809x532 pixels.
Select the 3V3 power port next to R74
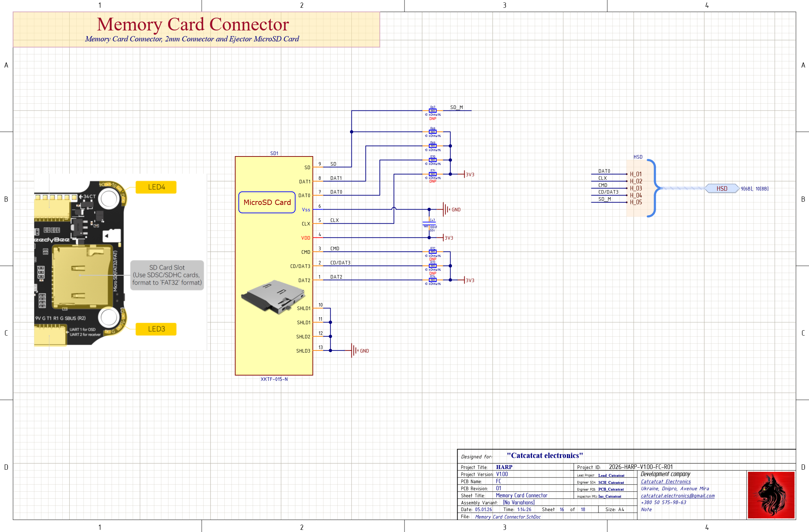click(469, 280)
